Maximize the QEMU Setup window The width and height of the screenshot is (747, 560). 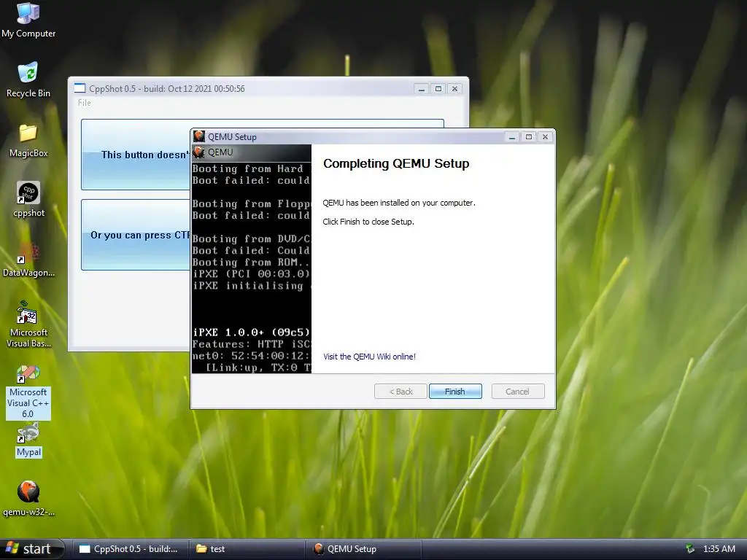pyautogui.click(x=529, y=137)
